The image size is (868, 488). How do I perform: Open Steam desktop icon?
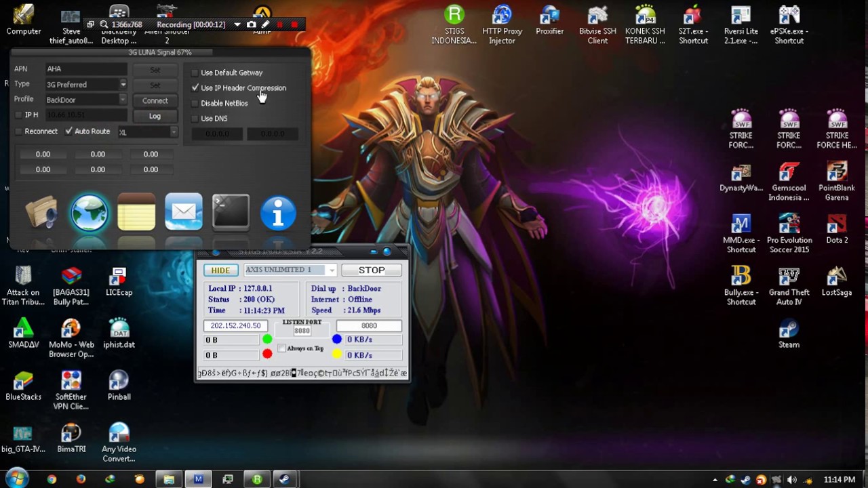click(x=789, y=333)
